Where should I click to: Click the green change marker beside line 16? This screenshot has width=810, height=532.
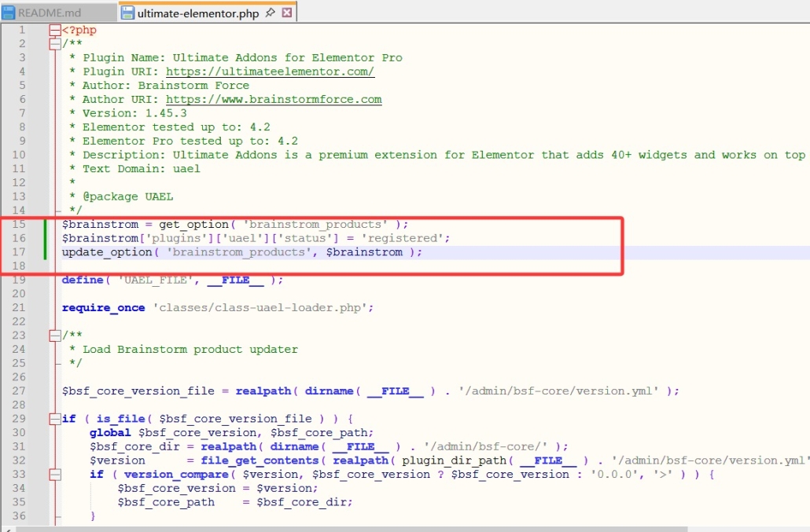click(x=45, y=238)
